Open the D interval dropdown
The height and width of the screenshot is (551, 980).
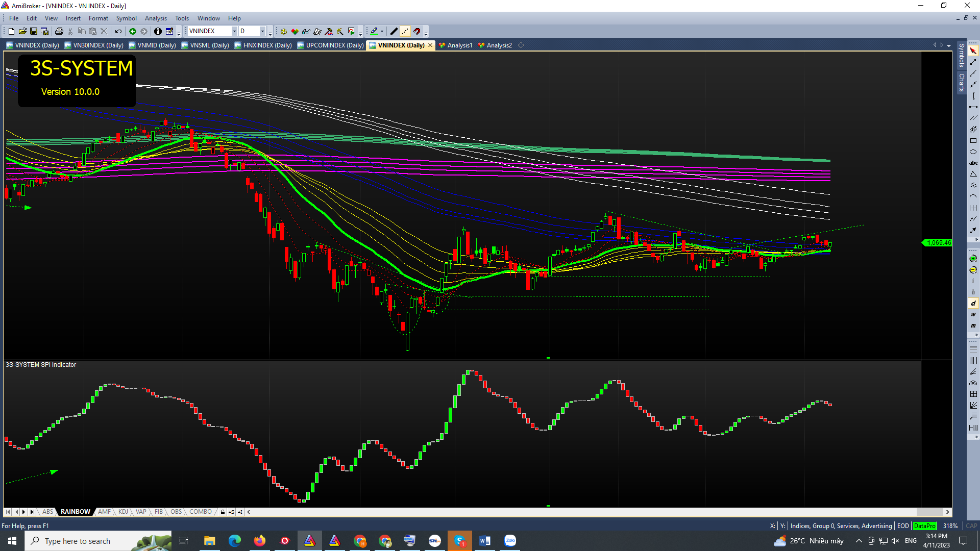tap(262, 32)
